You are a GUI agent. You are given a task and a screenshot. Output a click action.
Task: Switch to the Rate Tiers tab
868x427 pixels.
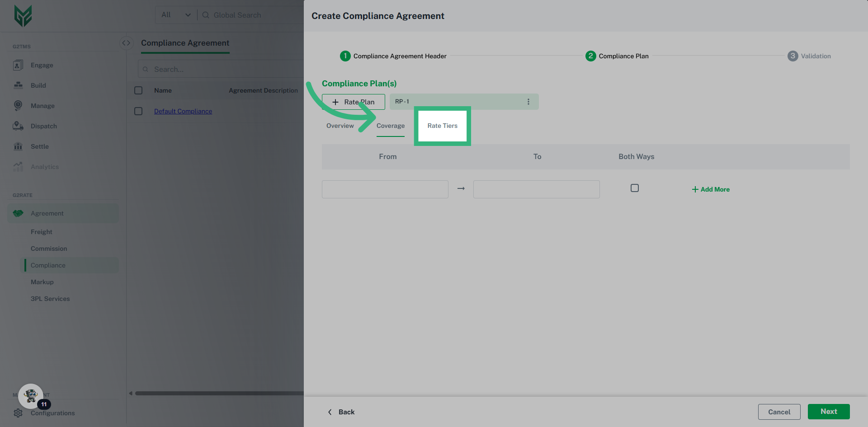point(442,126)
